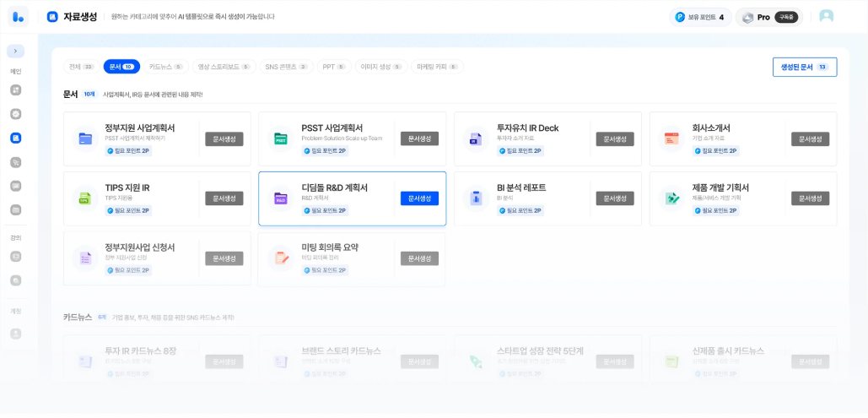The width and height of the screenshot is (868, 418).
Task: Open the chat bubble icon in the sidebar
Action: click(15, 186)
